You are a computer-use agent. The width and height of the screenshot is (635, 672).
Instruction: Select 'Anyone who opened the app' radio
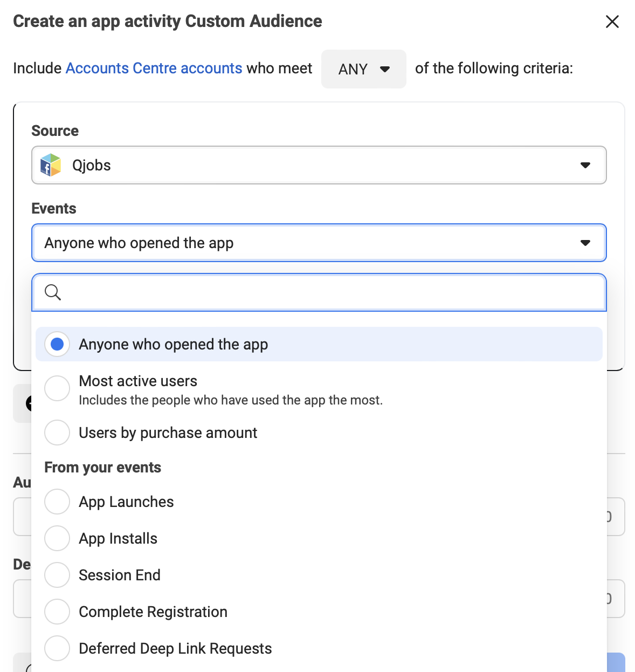pyautogui.click(x=57, y=344)
